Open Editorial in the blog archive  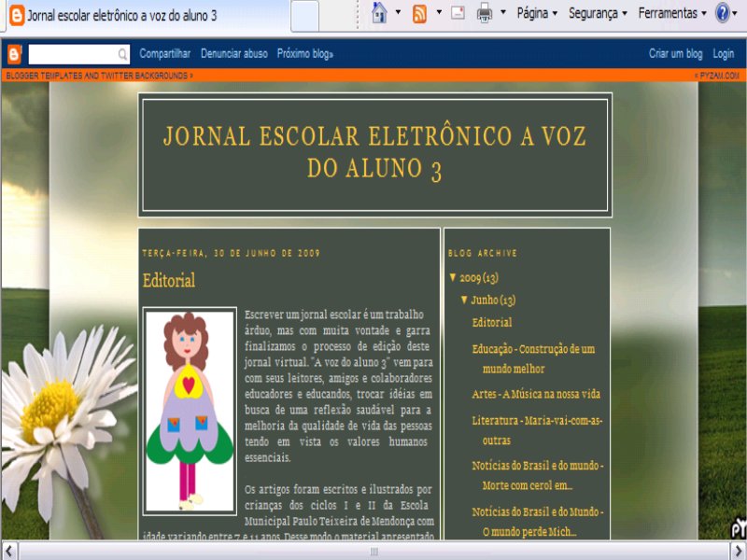[x=492, y=322]
